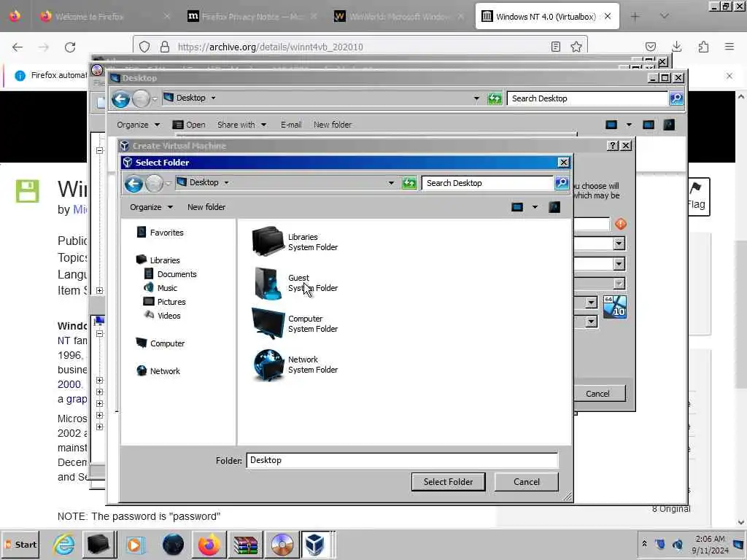Open the Libraries system folder icon
This screenshot has height=560, width=747.
point(268,241)
